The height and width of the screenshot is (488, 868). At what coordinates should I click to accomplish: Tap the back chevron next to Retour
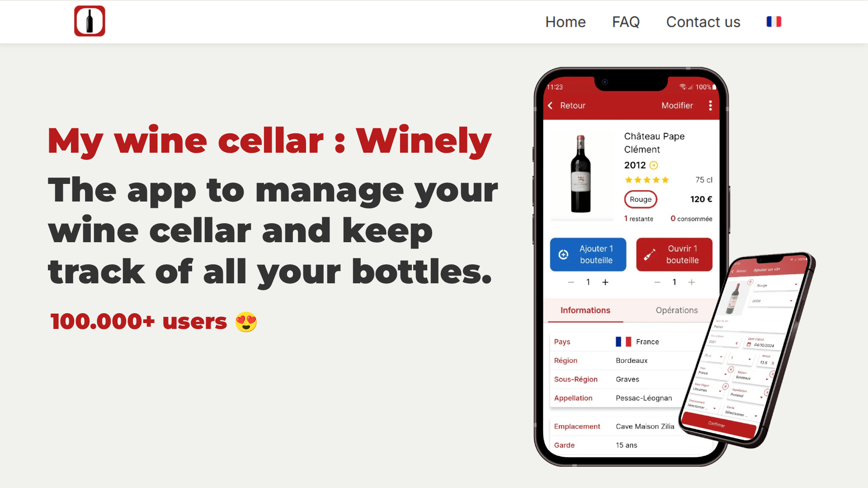550,105
